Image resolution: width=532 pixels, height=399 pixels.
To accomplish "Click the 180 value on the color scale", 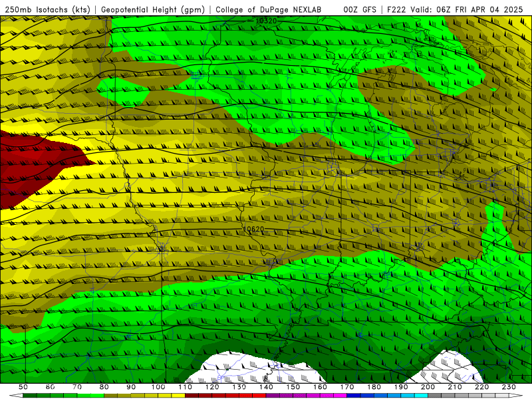I will [374, 387].
